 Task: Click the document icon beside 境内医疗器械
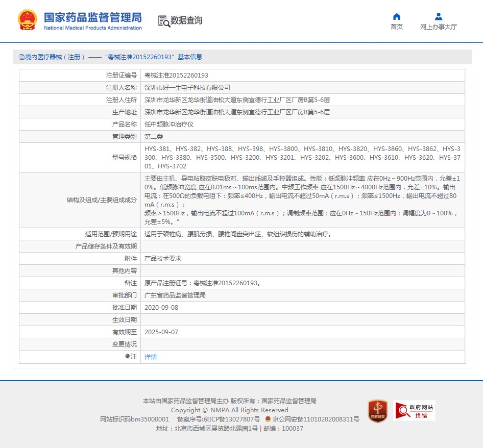(x=22, y=57)
